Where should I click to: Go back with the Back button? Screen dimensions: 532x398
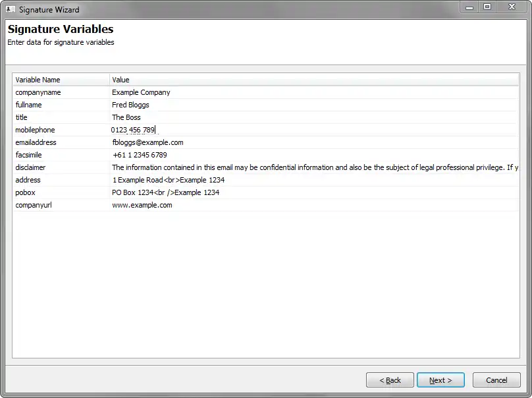(390, 380)
